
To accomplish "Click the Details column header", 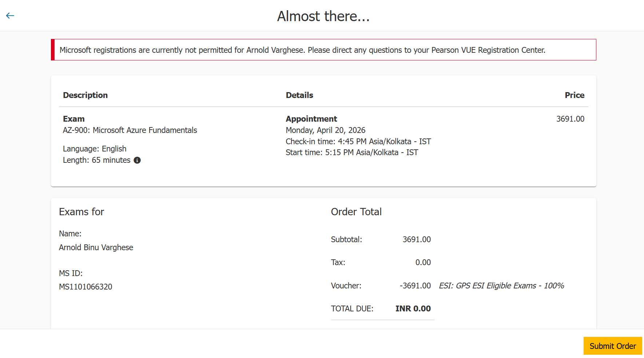I will [x=299, y=95].
